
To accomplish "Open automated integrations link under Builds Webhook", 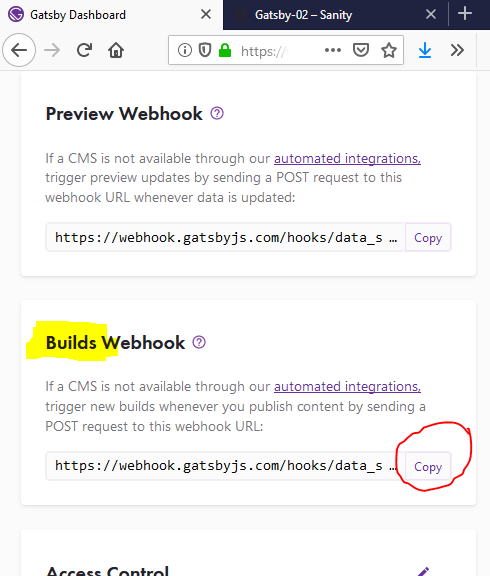I will click(x=347, y=387).
